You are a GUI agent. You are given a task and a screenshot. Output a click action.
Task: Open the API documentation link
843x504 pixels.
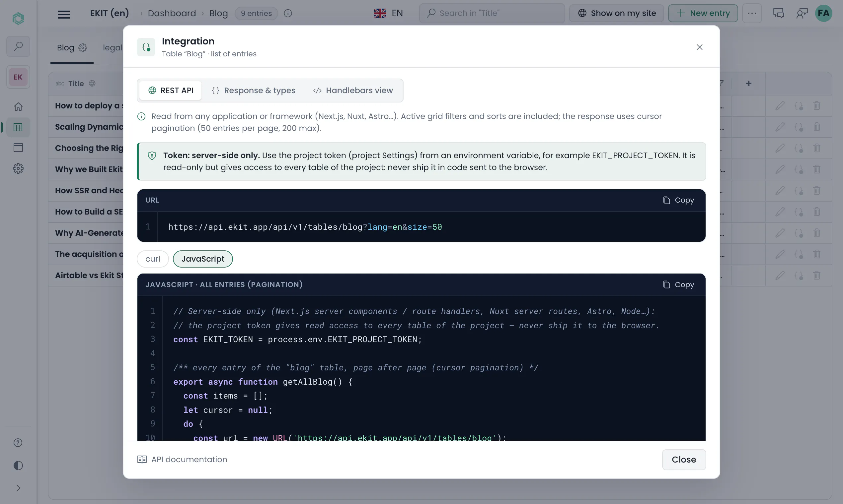[182, 460]
